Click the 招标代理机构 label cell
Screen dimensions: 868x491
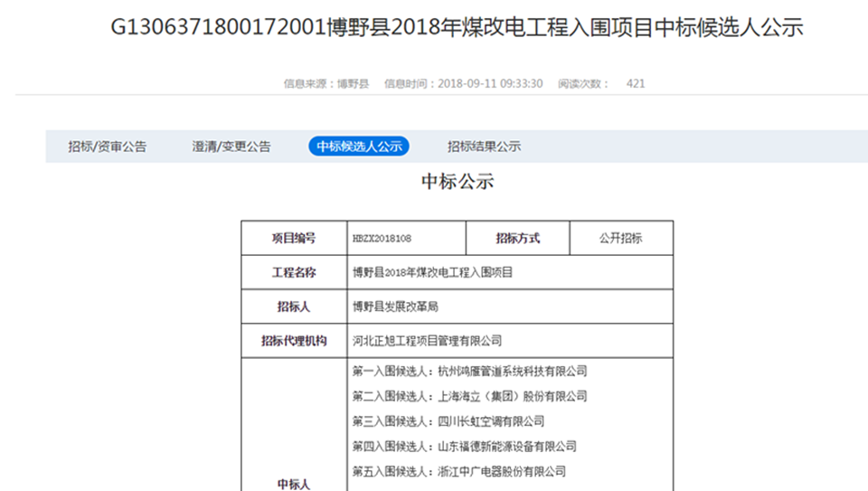[x=294, y=341]
